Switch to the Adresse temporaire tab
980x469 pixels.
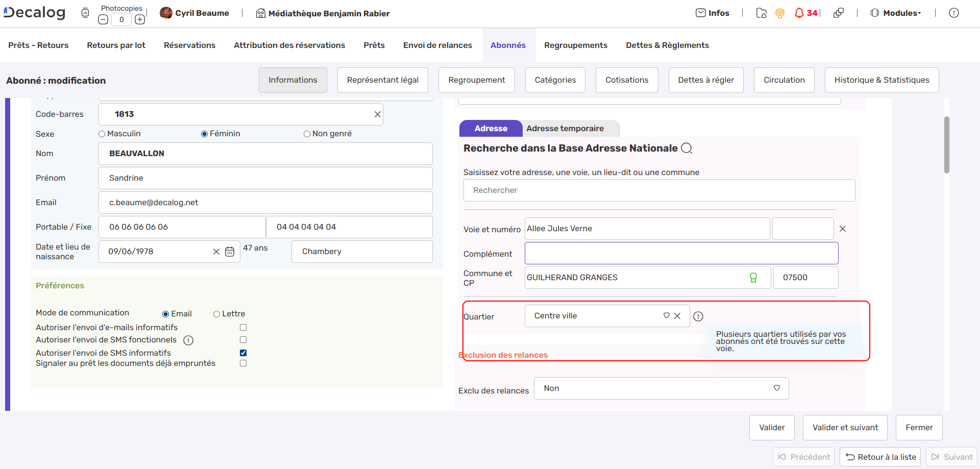pos(565,129)
